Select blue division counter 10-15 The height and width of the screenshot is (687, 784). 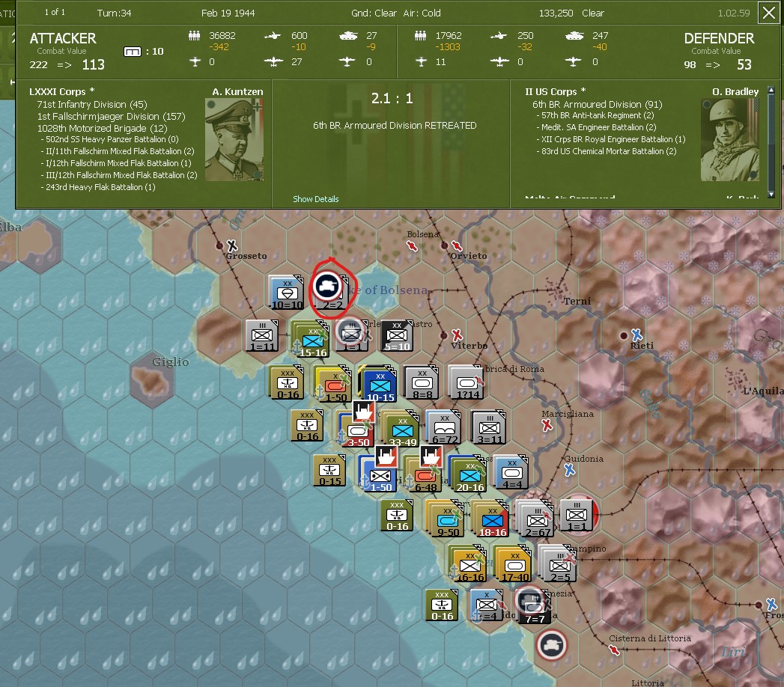click(x=379, y=385)
